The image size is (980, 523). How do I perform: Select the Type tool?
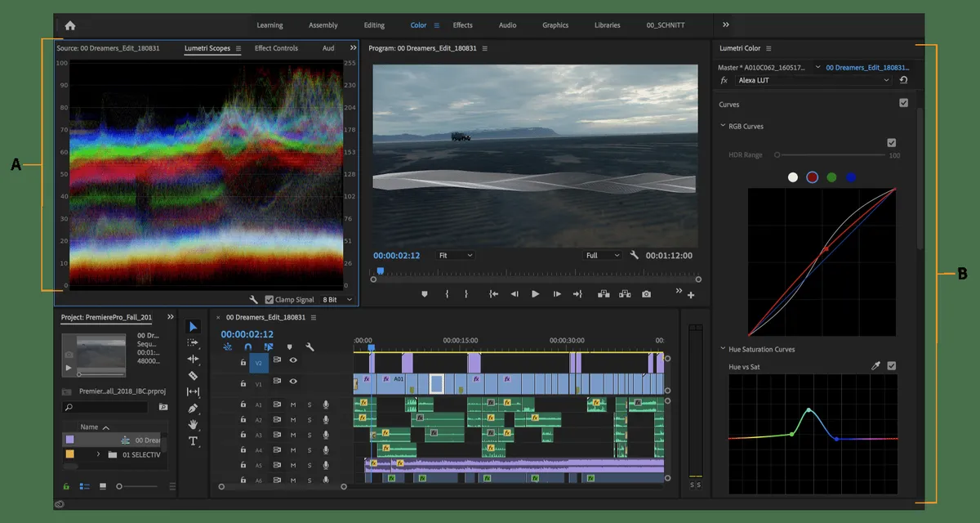coord(194,441)
